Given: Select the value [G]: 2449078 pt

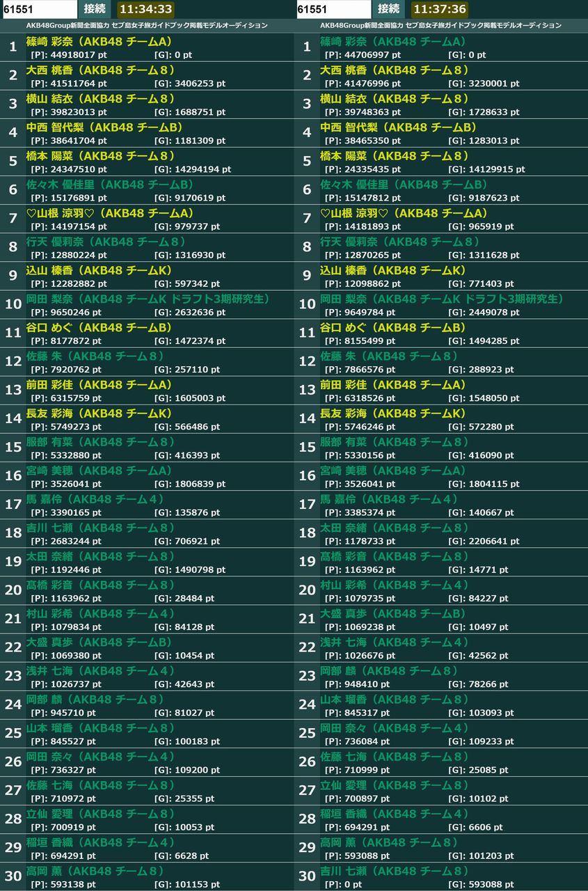Looking at the screenshot, I should [x=484, y=311].
